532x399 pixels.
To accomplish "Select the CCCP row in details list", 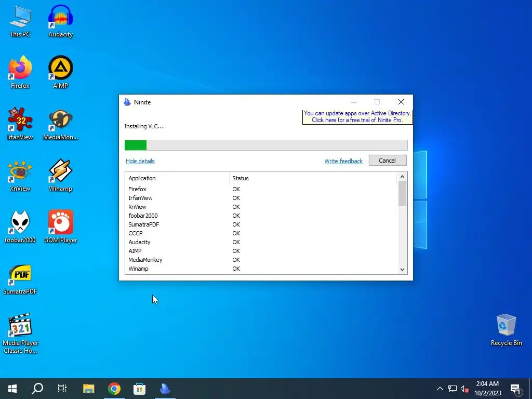I will (x=261, y=233).
